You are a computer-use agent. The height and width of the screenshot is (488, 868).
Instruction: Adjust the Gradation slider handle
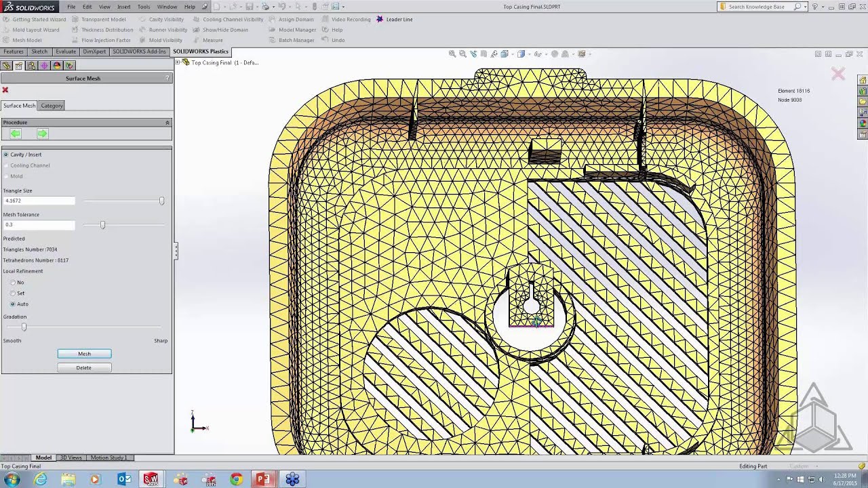24,327
